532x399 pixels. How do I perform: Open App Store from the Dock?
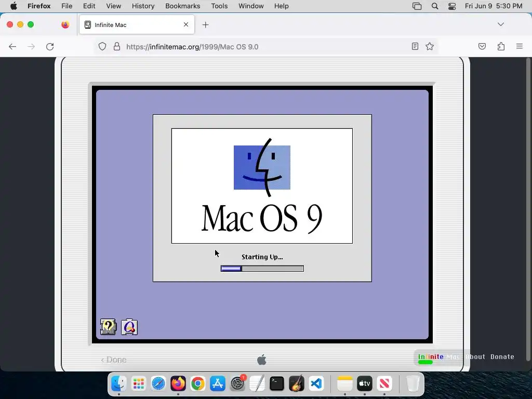click(218, 384)
